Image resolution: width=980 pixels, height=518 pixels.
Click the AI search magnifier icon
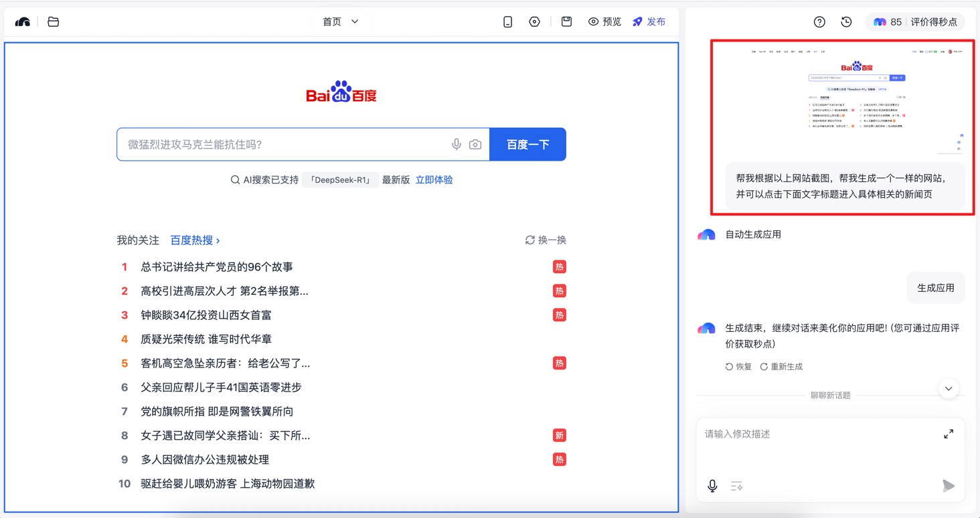point(235,180)
